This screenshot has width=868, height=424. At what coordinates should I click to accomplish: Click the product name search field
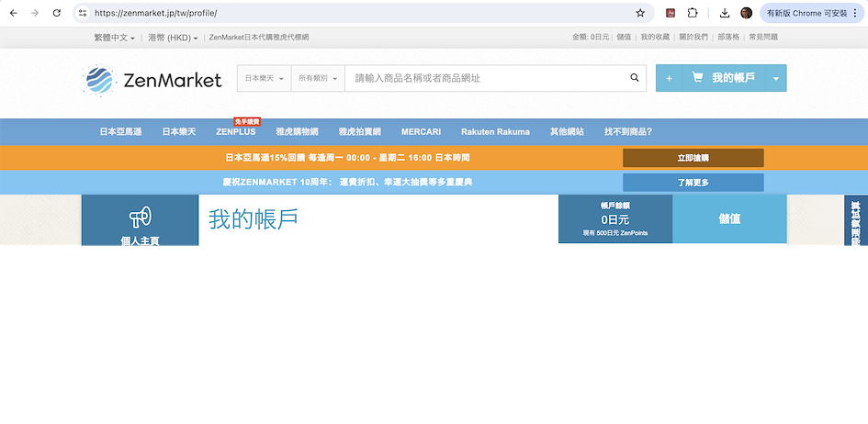(484, 79)
